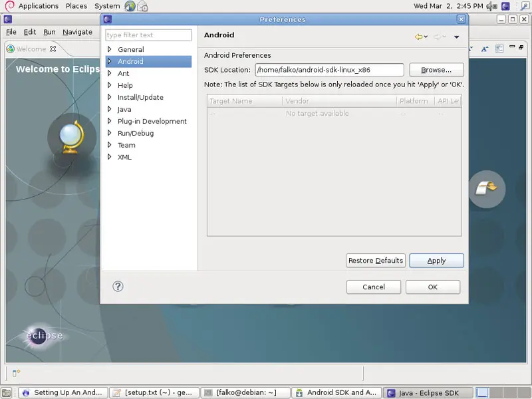This screenshot has height=399, width=532.
Task: Click the Welcome tab's colored icon
Action: [x=11, y=49]
